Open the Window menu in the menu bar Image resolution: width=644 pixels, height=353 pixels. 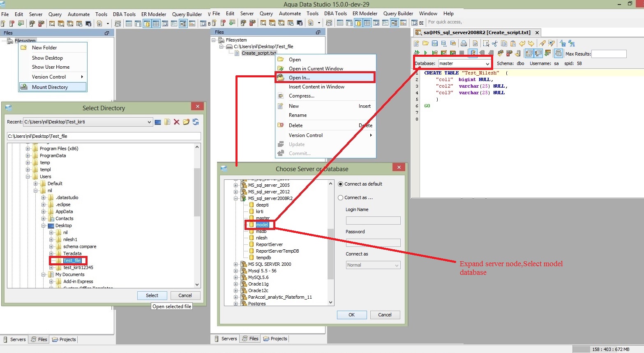point(428,14)
